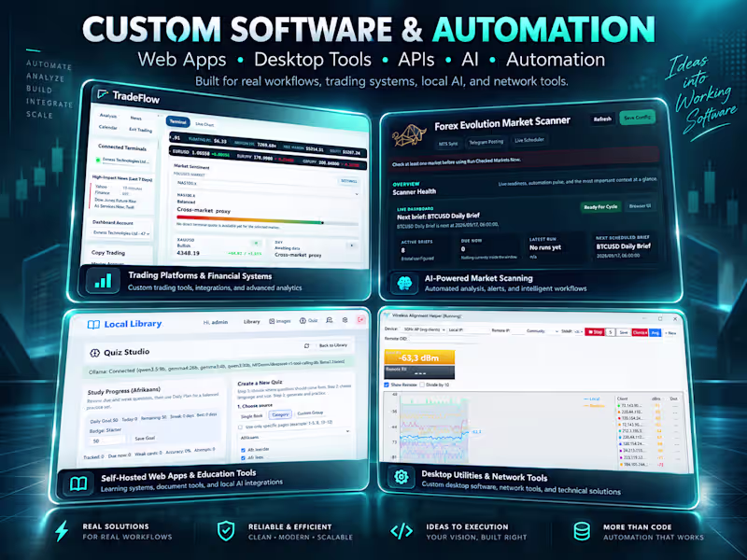The height and width of the screenshot is (560, 747).
Task: Click the Ready for Cycle button
Action: [x=600, y=206]
